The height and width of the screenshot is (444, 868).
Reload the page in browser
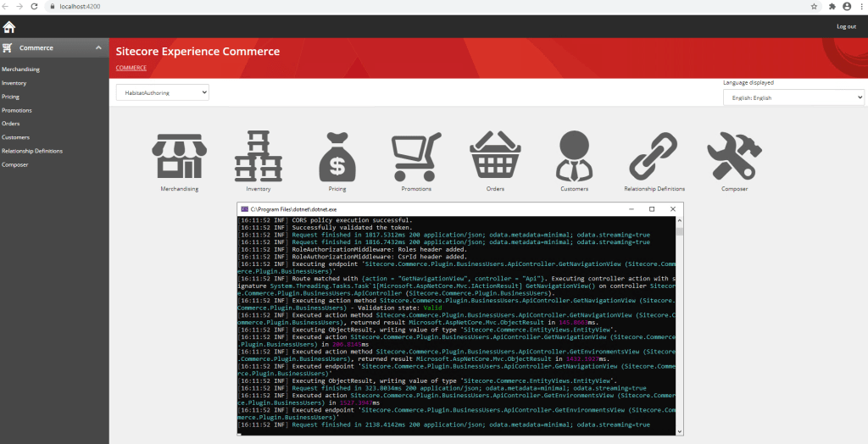point(34,7)
